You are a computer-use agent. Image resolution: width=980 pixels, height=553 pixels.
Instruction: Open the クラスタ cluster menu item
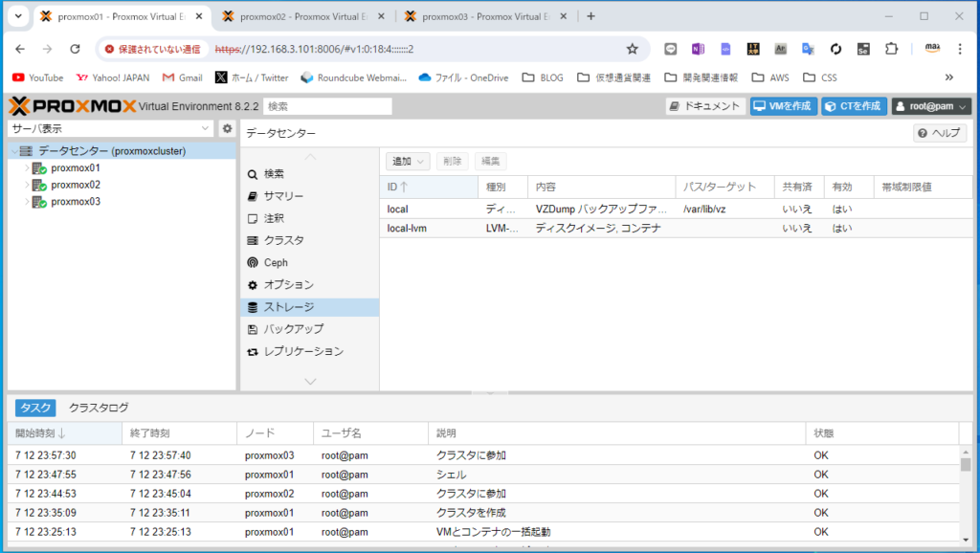point(283,240)
